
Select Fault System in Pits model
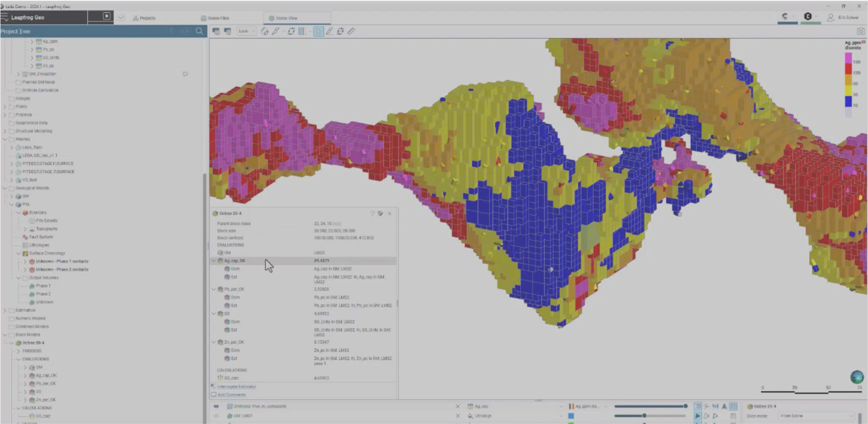coord(41,237)
